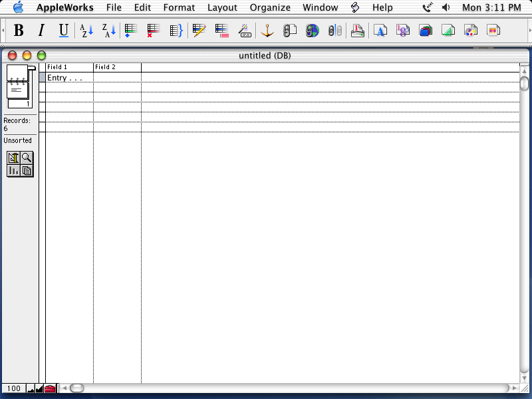Click the spreadsheet document icon with numbers
This screenshot has width=532, height=399.
[403, 30]
